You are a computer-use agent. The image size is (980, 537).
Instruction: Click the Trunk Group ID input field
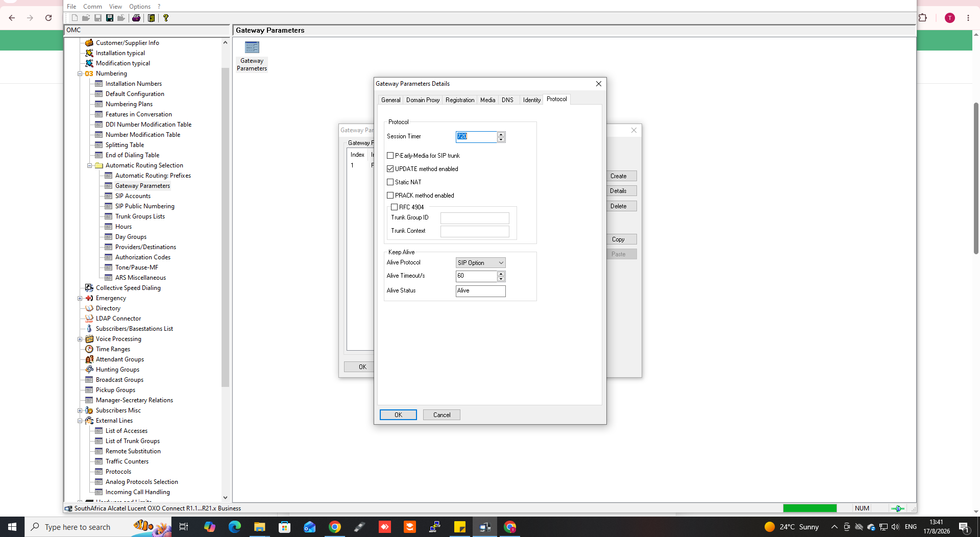pos(475,218)
